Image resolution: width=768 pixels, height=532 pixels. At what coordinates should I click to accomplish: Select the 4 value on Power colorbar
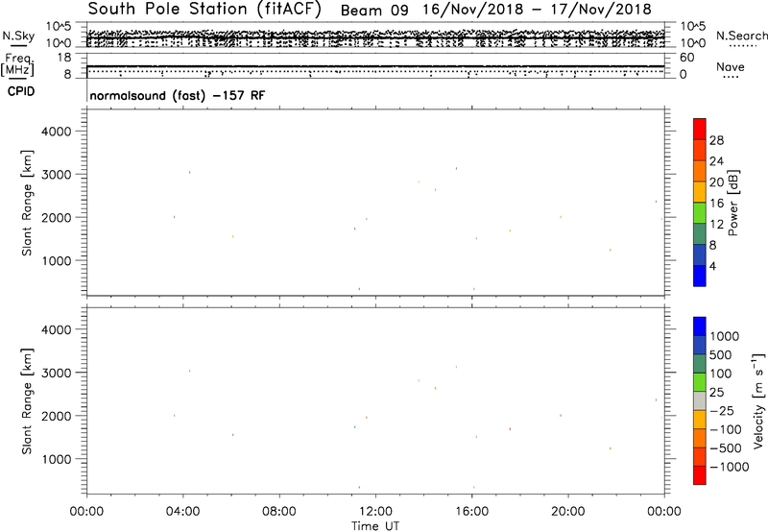click(712, 267)
